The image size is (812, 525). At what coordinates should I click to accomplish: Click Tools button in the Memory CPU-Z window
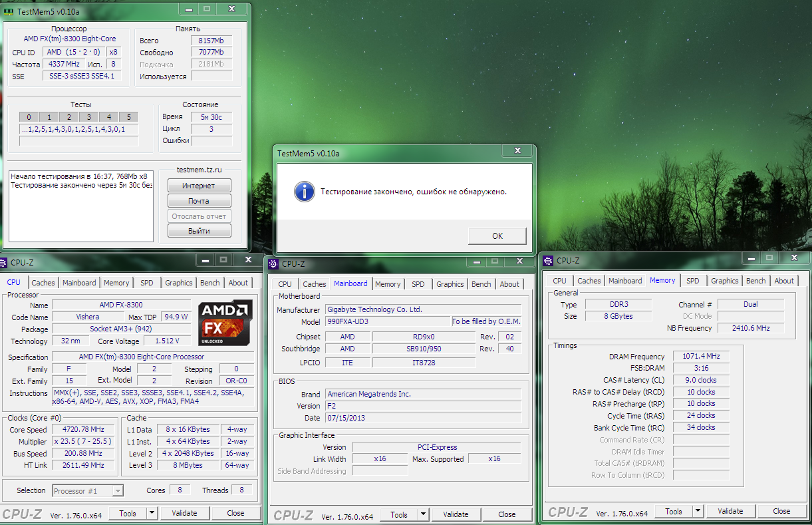[674, 512]
